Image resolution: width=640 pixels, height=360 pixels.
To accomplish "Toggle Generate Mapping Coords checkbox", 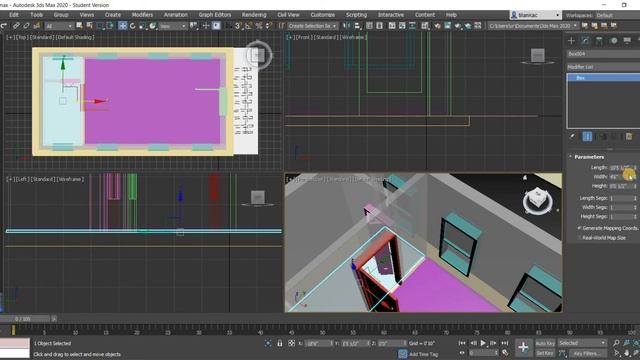I will (x=579, y=228).
